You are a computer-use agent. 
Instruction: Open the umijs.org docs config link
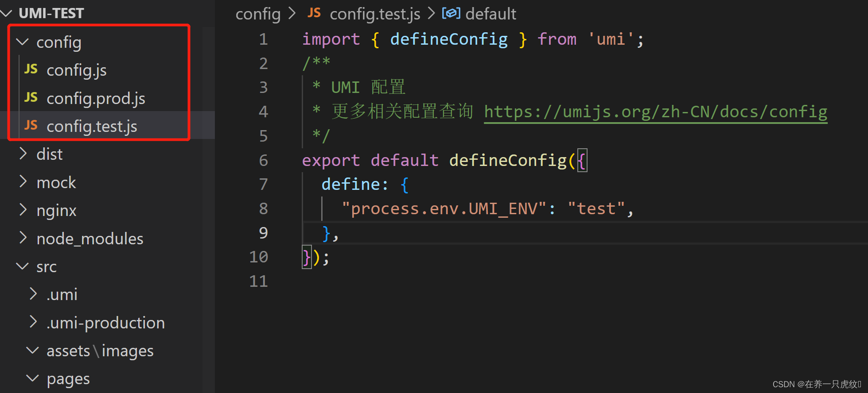pos(656,112)
